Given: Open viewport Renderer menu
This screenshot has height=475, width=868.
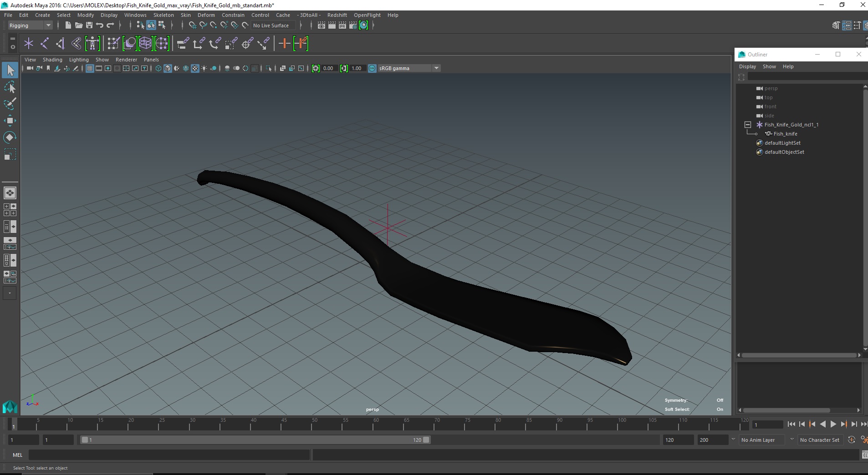Looking at the screenshot, I should tap(126, 60).
